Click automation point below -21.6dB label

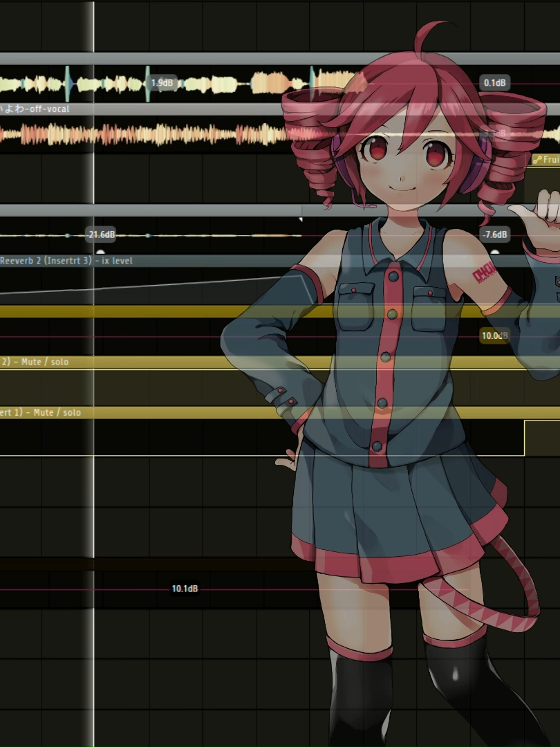100,252
